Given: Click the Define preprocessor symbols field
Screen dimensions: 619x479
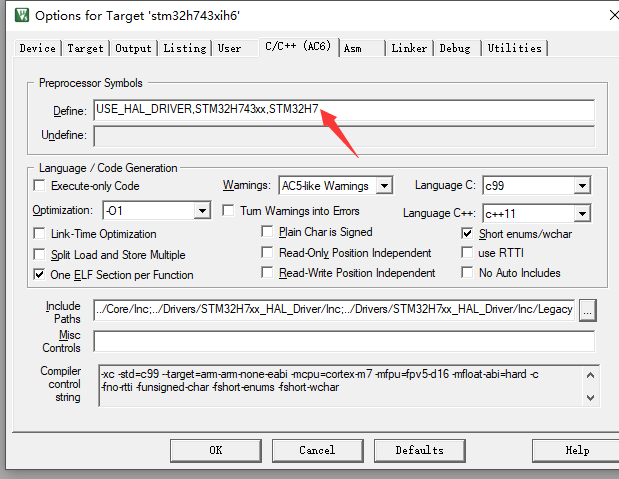Looking at the screenshot, I should 344,109.
